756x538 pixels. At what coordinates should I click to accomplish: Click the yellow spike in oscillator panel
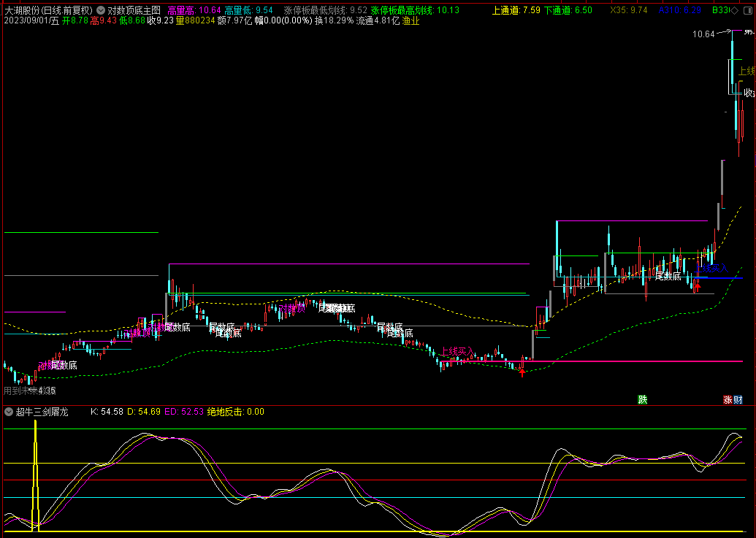click(35, 474)
